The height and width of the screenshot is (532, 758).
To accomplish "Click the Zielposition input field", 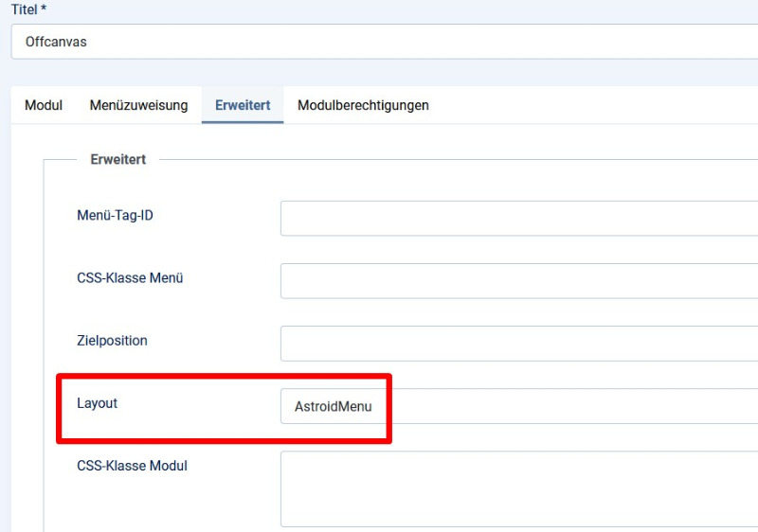I will 519,344.
